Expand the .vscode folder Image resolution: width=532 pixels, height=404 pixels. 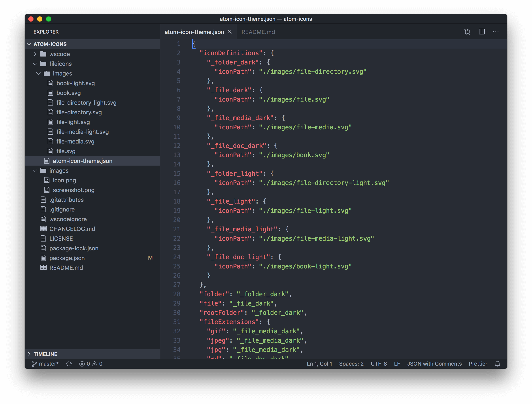coord(59,54)
